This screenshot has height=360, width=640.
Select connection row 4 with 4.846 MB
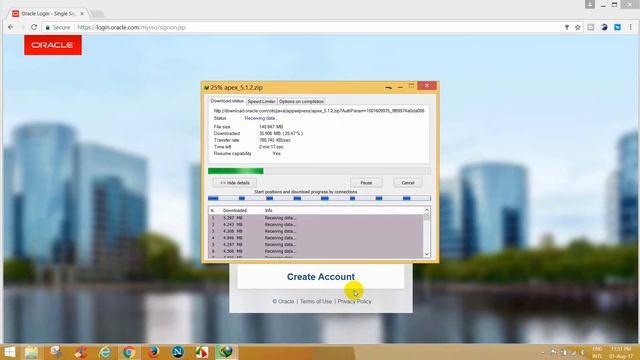(x=316, y=238)
